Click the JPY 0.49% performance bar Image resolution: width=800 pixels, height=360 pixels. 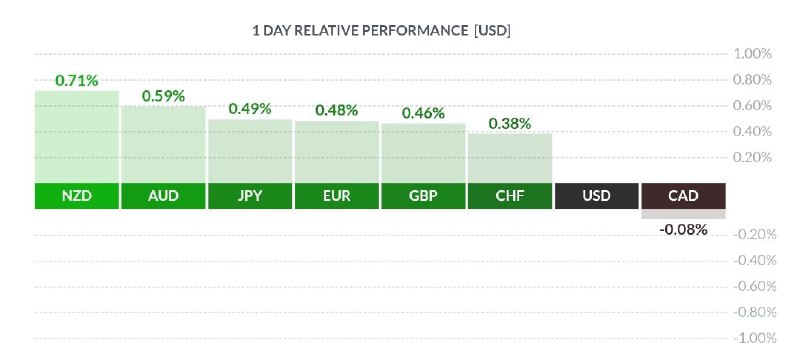(x=250, y=151)
